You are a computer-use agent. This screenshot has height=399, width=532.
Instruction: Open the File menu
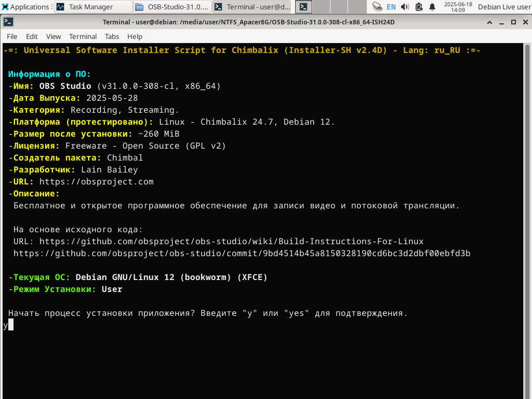point(12,36)
